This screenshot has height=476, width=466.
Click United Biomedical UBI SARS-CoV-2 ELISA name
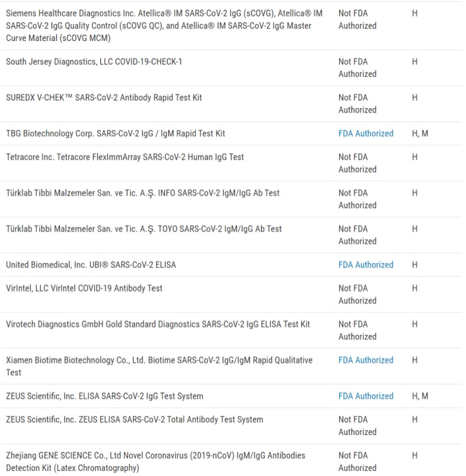pyautogui.click(x=91, y=265)
